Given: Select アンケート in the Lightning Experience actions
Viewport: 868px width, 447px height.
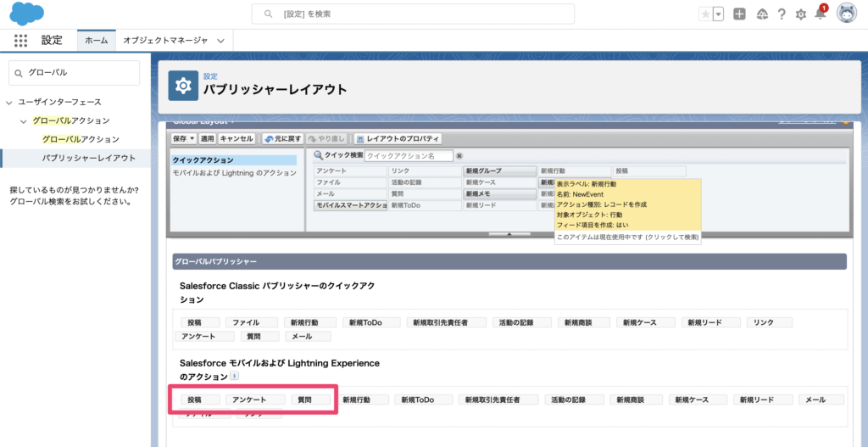Looking at the screenshot, I should (255, 400).
